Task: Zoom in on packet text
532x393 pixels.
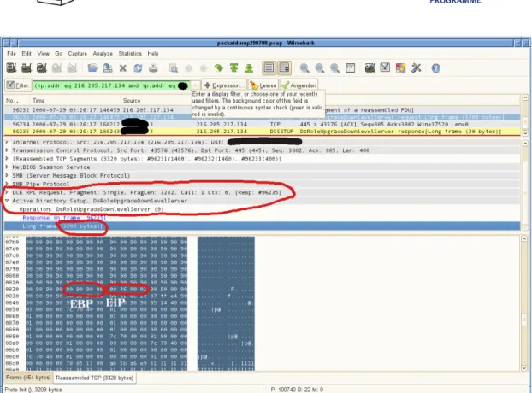Action: click(304, 68)
